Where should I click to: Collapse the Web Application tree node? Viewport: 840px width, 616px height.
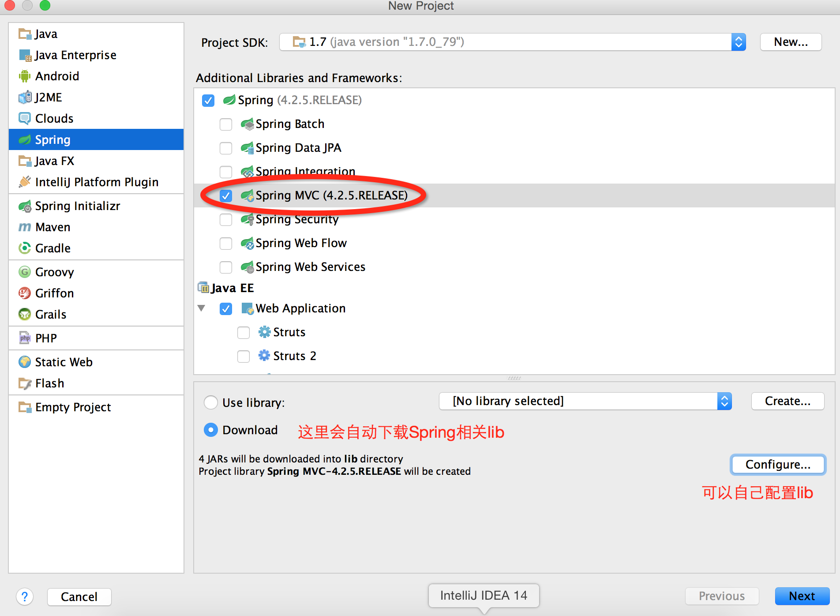click(202, 308)
